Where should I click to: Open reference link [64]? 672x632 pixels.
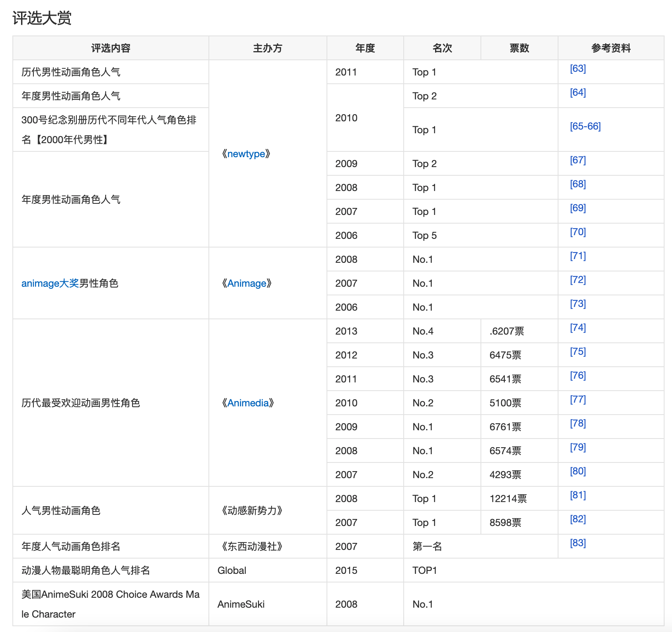coord(577,93)
